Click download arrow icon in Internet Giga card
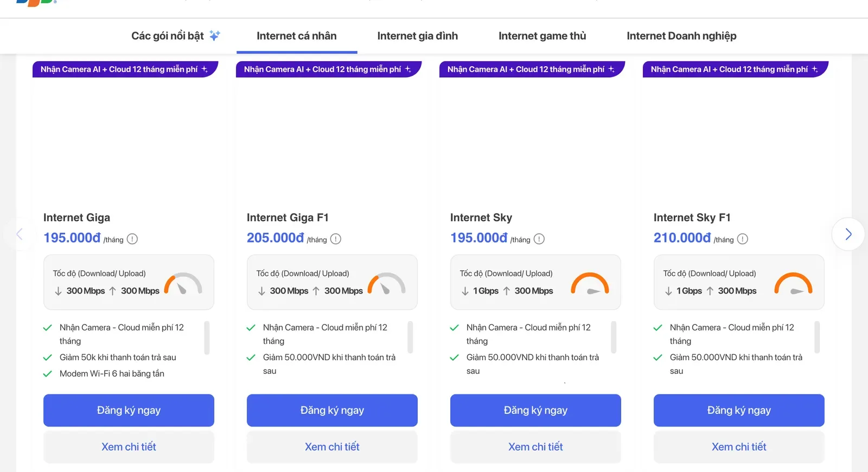This screenshot has height=472, width=868. [x=58, y=291]
